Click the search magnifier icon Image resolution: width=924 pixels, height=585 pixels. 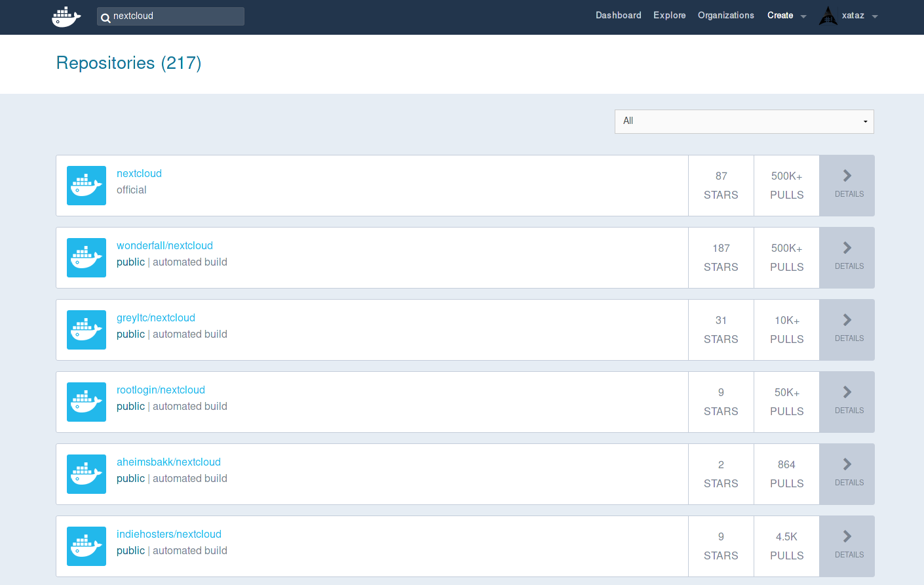pos(106,18)
